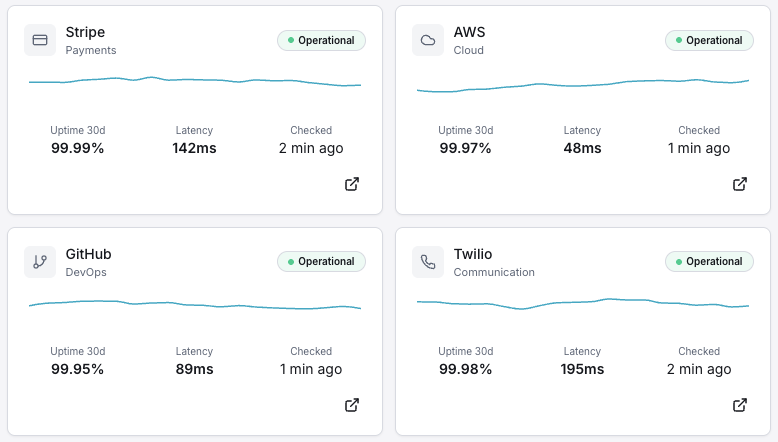Open GitHub external link icon
This screenshot has width=778, height=442.
(352, 405)
